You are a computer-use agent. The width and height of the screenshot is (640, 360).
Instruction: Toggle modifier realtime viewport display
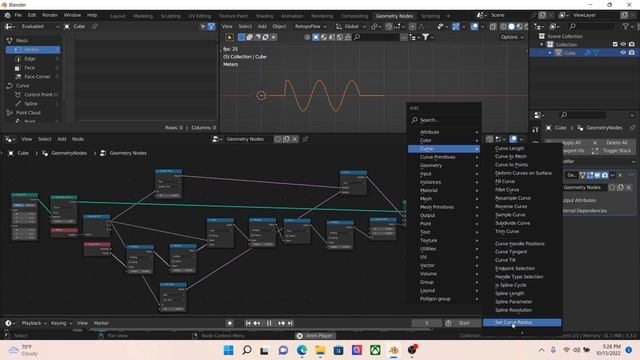tap(597, 175)
